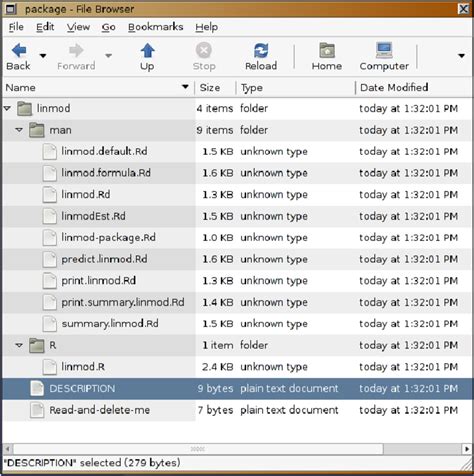The width and height of the screenshot is (474, 476).
Task: Open the Forward history dropdown arrow
Action: (108, 56)
